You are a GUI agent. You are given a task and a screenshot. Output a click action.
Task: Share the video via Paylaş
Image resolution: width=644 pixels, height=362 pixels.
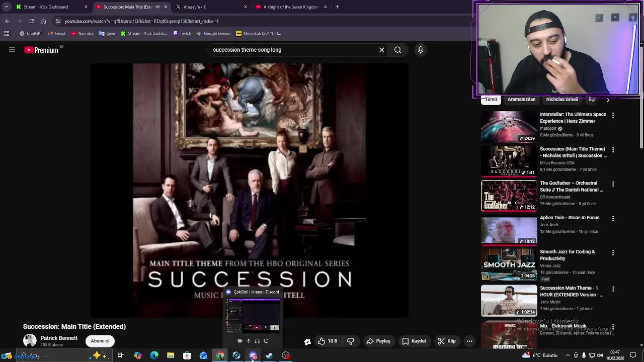(378, 341)
